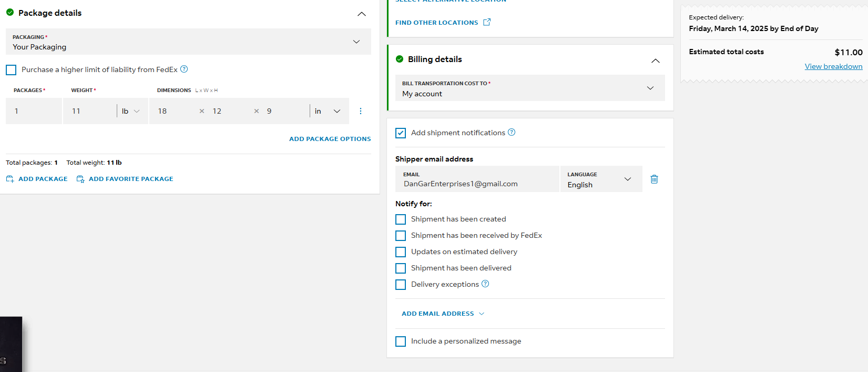Image resolution: width=868 pixels, height=372 pixels.
Task: Open Find Other Locations link
Action: point(437,23)
